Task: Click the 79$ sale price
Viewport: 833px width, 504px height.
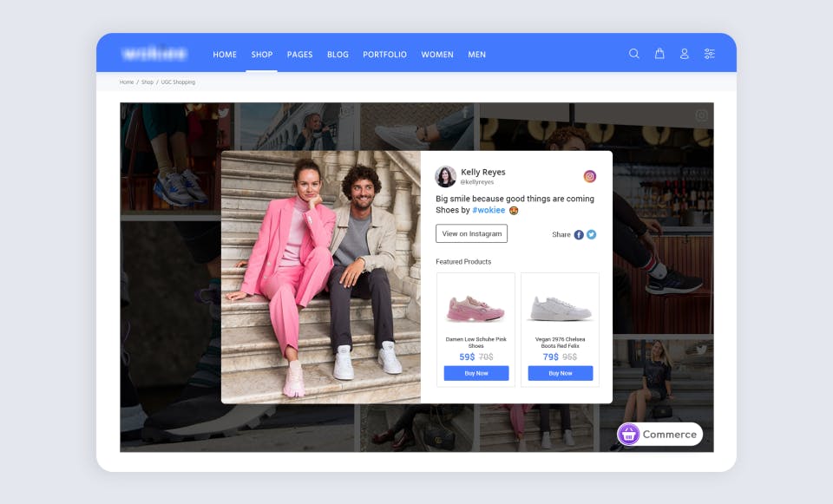Action: click(x=551, y=357)
